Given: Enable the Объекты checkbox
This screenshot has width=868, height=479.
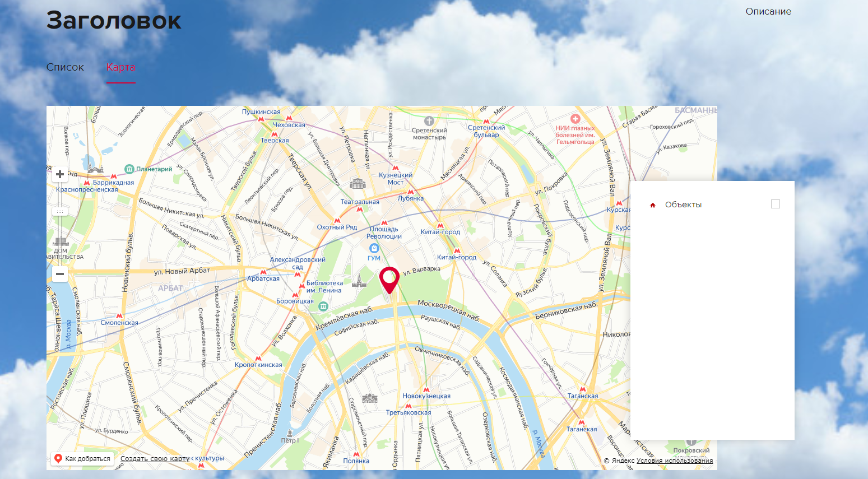Looking at the screenshot, I should click(x=776, y=204).
